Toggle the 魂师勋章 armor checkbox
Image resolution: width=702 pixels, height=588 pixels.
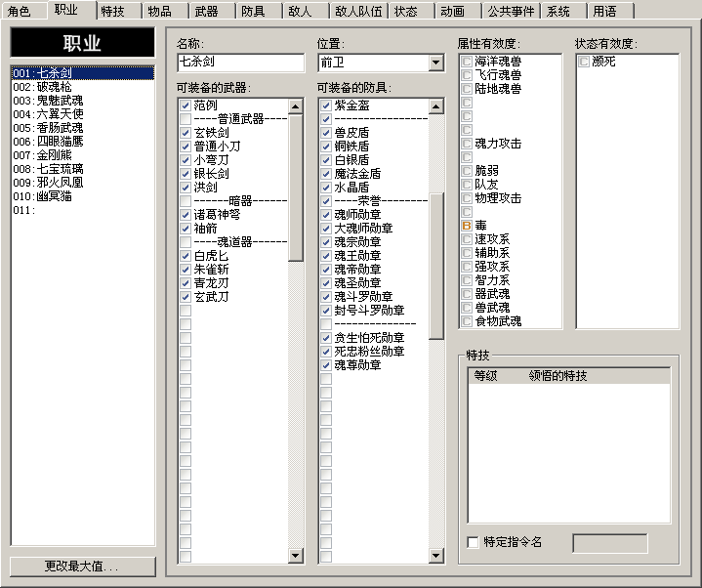[x=326, y=215]
